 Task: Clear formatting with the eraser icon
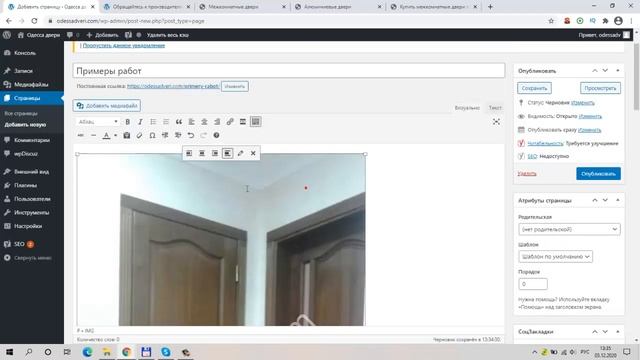140,135
